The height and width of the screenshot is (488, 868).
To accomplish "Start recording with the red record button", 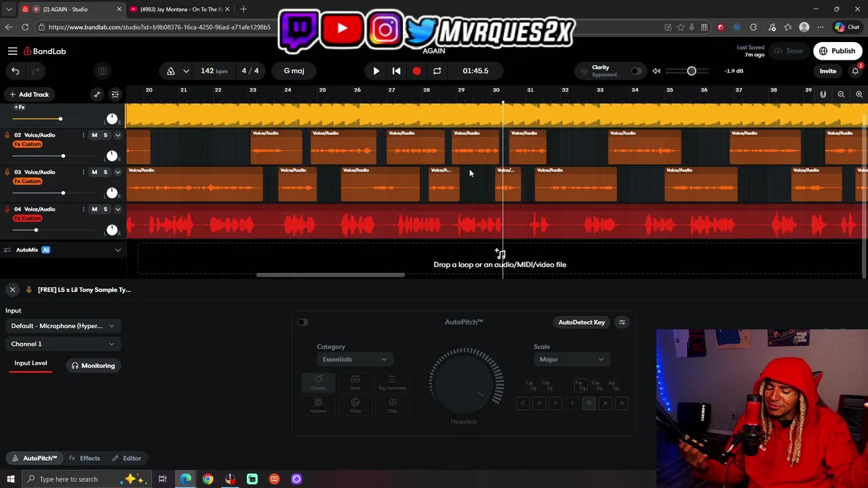I will click(x=416, y=70).
